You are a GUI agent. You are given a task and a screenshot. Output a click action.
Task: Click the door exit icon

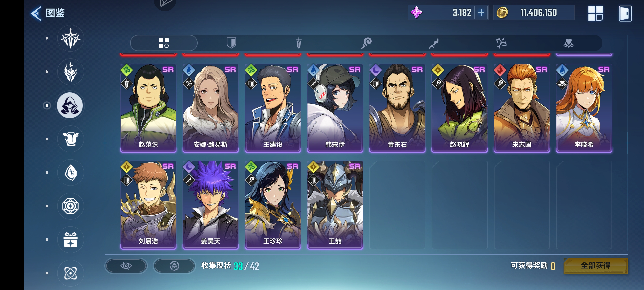click(x=625, y=13)
